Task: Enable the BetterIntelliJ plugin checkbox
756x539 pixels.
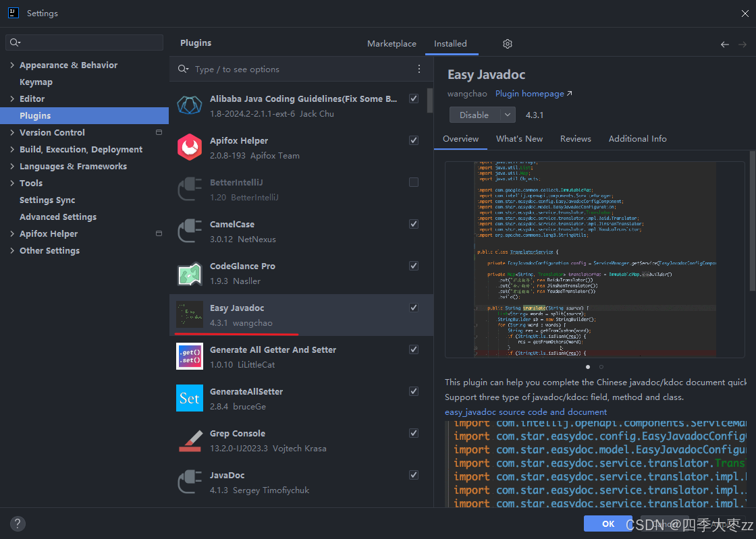Action: pyautogui.click(x=414, y=182)
